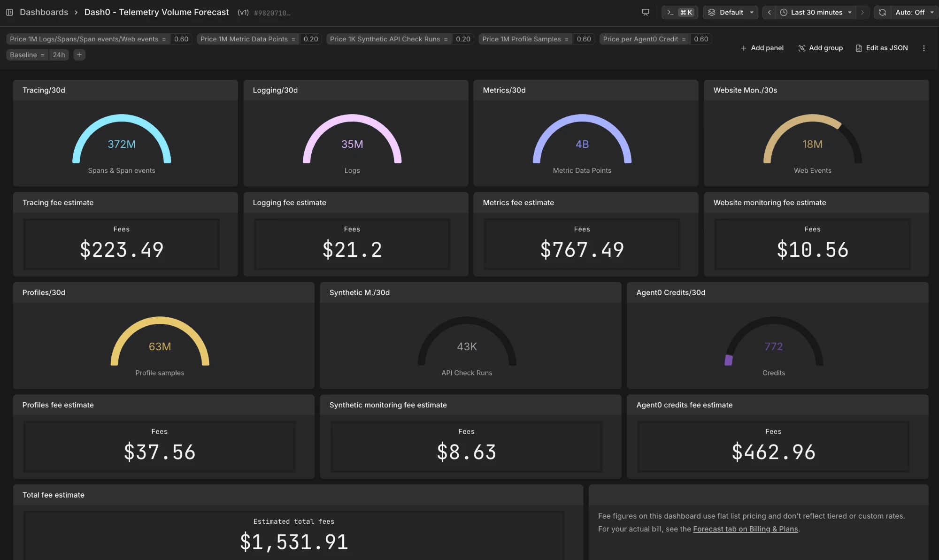The height and width of the screenshot is (560, 939).
Task: Open the Auto: Off refresh dropdown
Action: [914, 12]
